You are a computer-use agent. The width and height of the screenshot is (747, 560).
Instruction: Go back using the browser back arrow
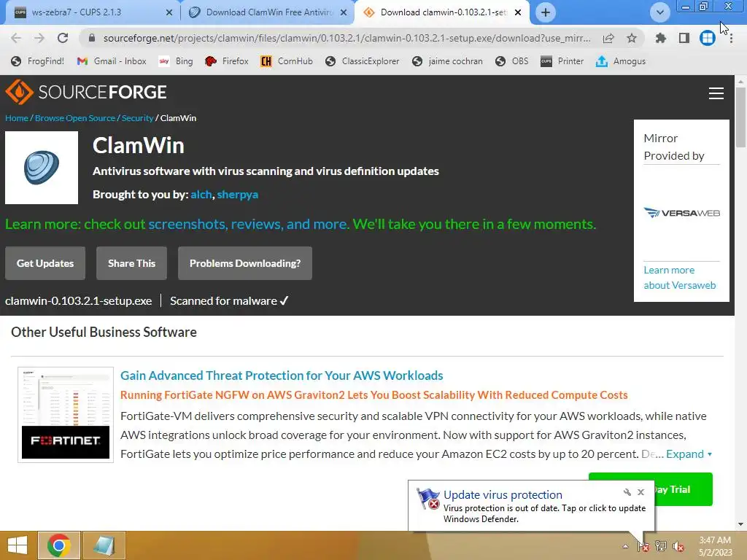coord(16,38)
